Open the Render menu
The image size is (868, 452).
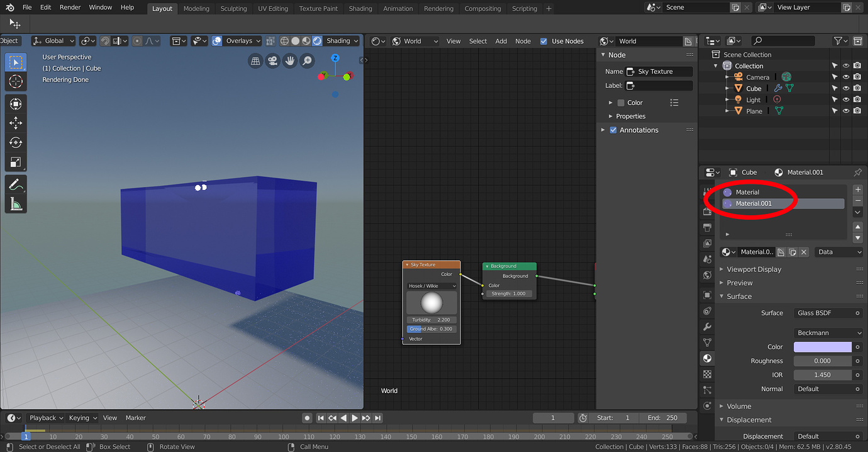(x=70, y=8)
